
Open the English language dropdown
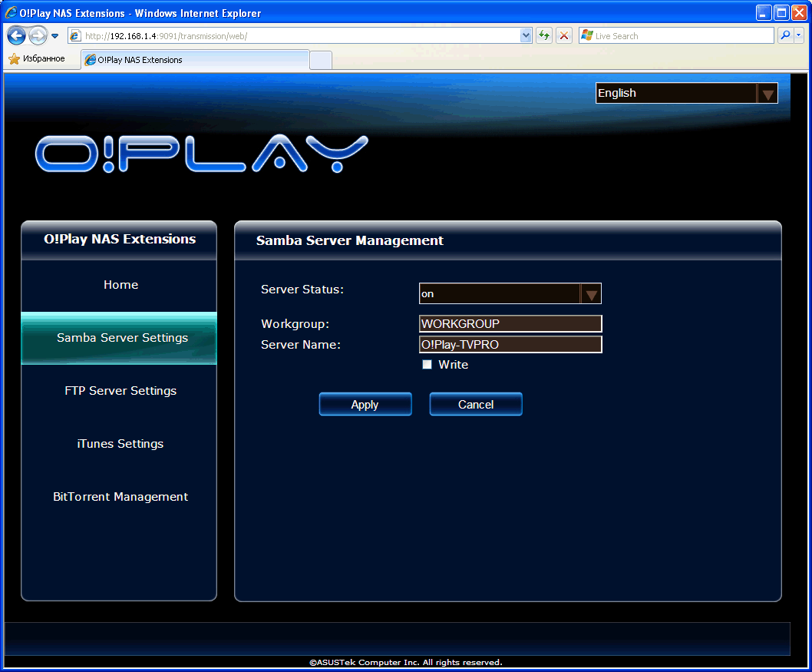[x=687, y=93]
